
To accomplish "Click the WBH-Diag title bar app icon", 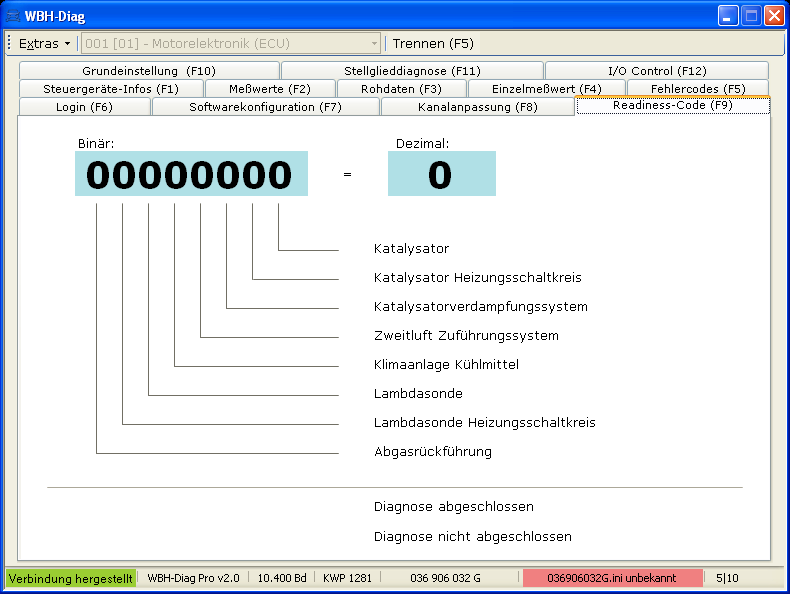I will [x=13, y=15].
